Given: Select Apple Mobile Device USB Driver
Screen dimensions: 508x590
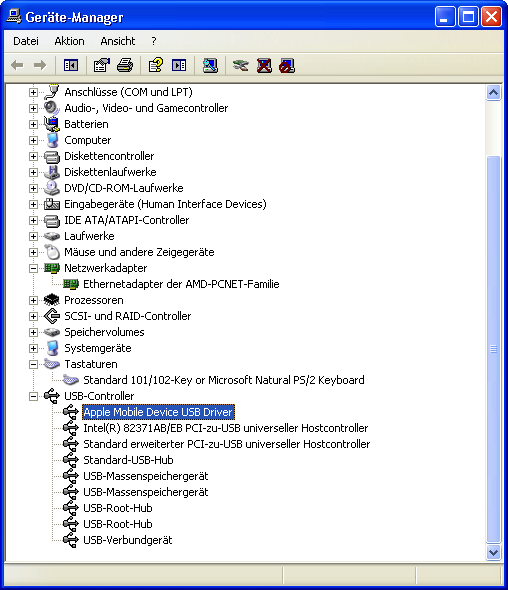Looking at the screenshot, I should 158,412.
